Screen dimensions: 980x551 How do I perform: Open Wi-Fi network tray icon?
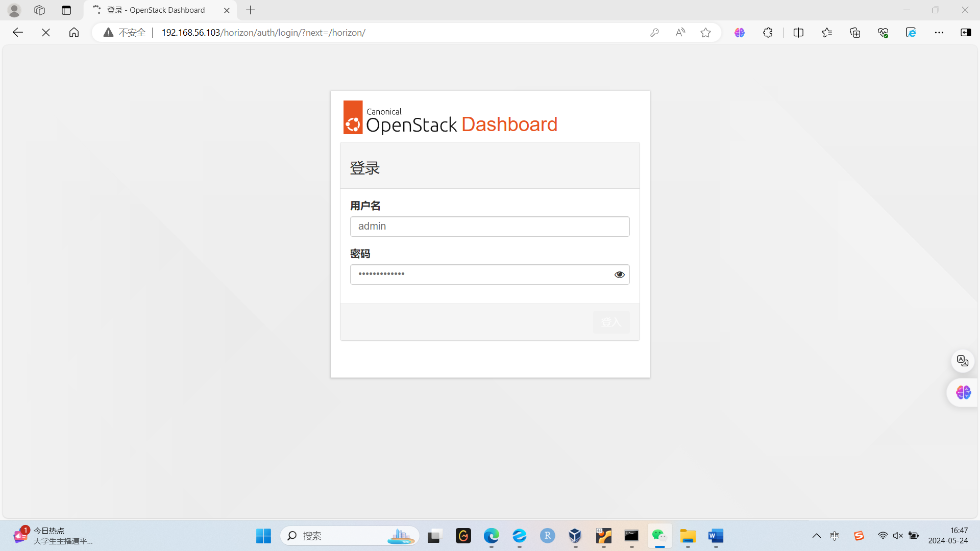pyautogui.click(x=883, y=536)
